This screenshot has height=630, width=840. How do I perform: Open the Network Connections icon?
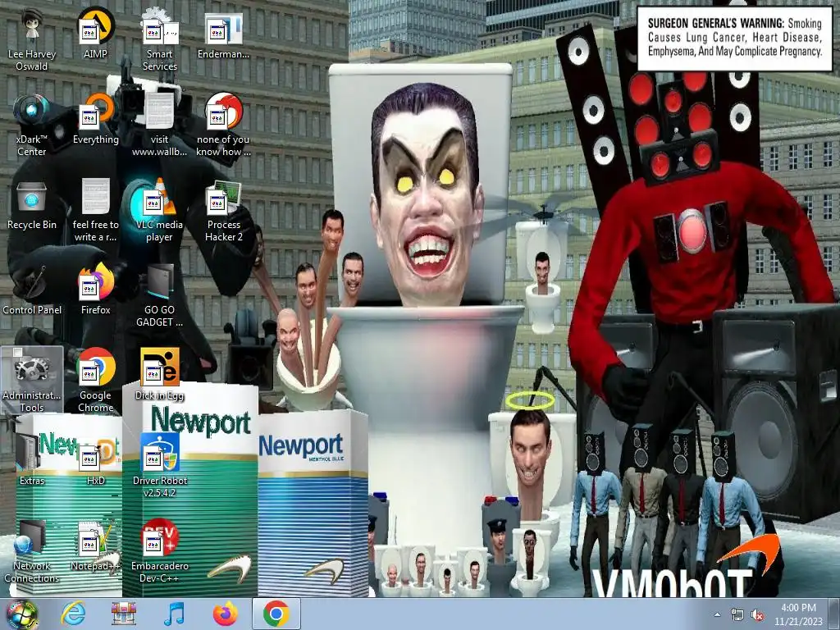(32, 552)
